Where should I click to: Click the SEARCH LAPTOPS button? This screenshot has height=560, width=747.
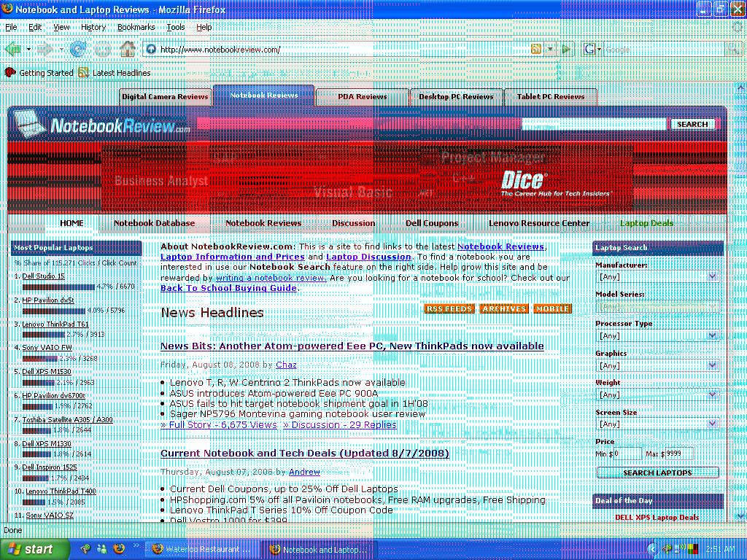tap(657, 472)
